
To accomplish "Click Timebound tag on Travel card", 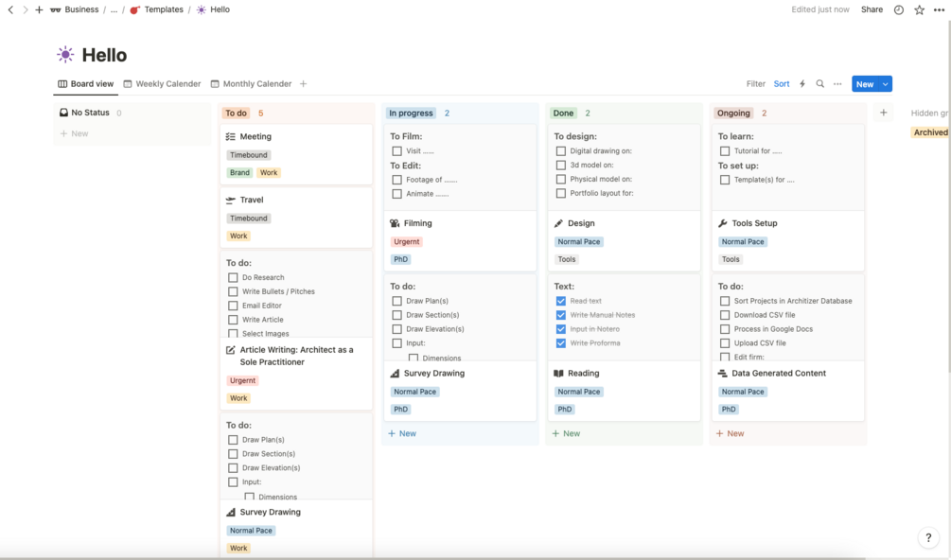I will (249, 219).
